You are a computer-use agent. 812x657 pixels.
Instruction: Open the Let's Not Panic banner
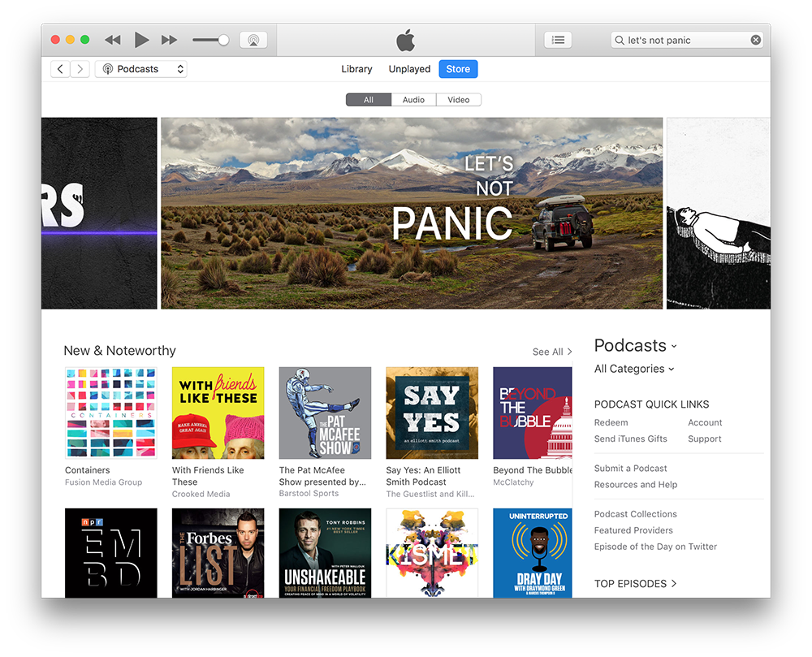pos(412,214)
